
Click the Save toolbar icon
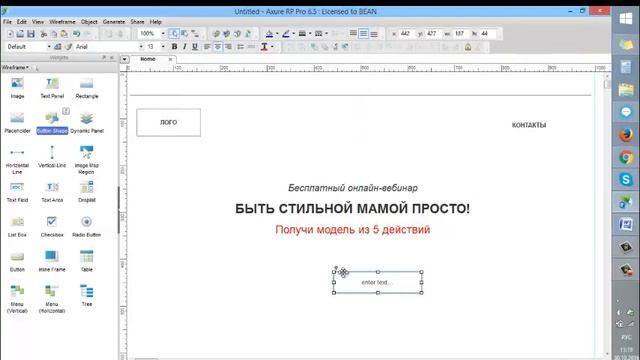(31, 34)
